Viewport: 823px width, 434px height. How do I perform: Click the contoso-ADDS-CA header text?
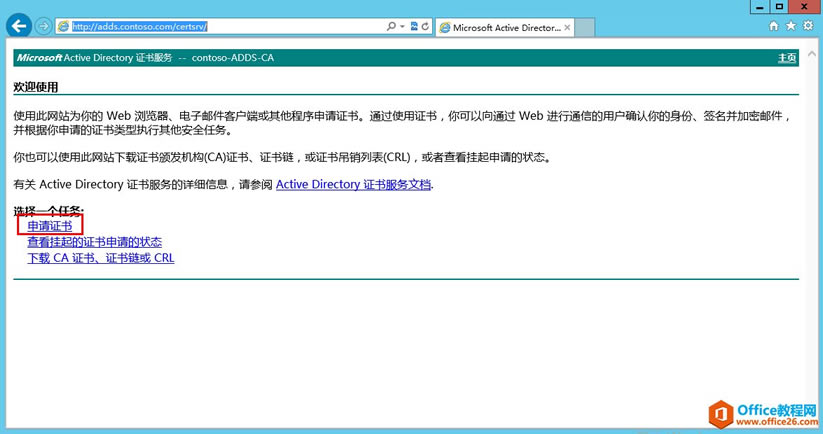click(233, 58)
